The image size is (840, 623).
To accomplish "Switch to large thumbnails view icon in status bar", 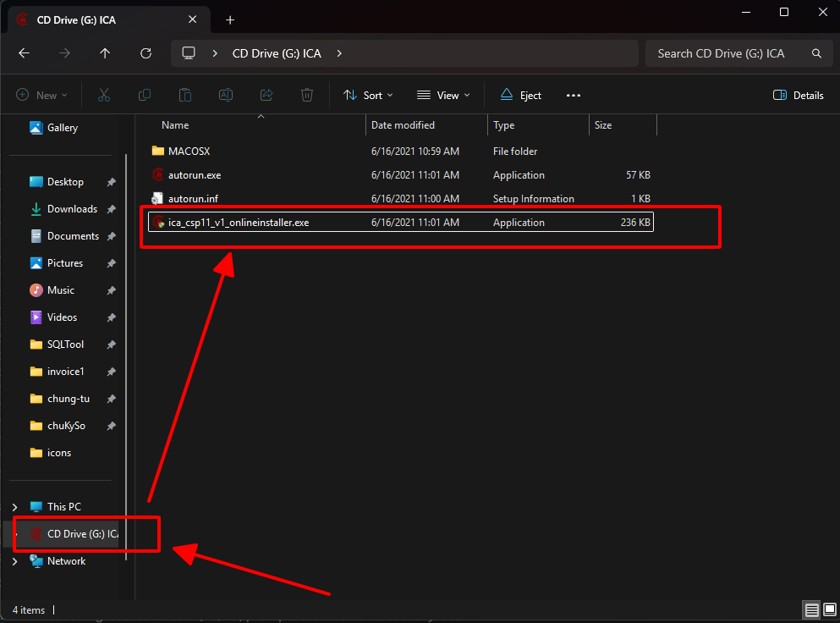I will (x=830, y=610).
